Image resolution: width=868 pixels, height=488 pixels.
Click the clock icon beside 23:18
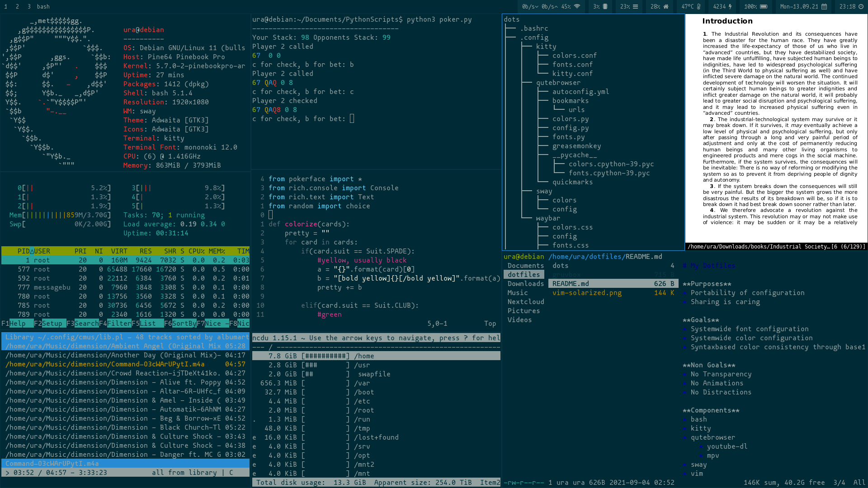[861, 7]
